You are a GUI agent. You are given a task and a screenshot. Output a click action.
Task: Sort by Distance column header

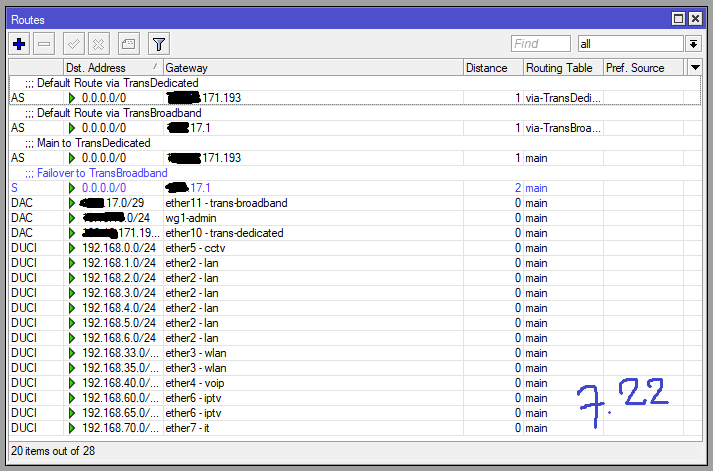pos(493,68)
